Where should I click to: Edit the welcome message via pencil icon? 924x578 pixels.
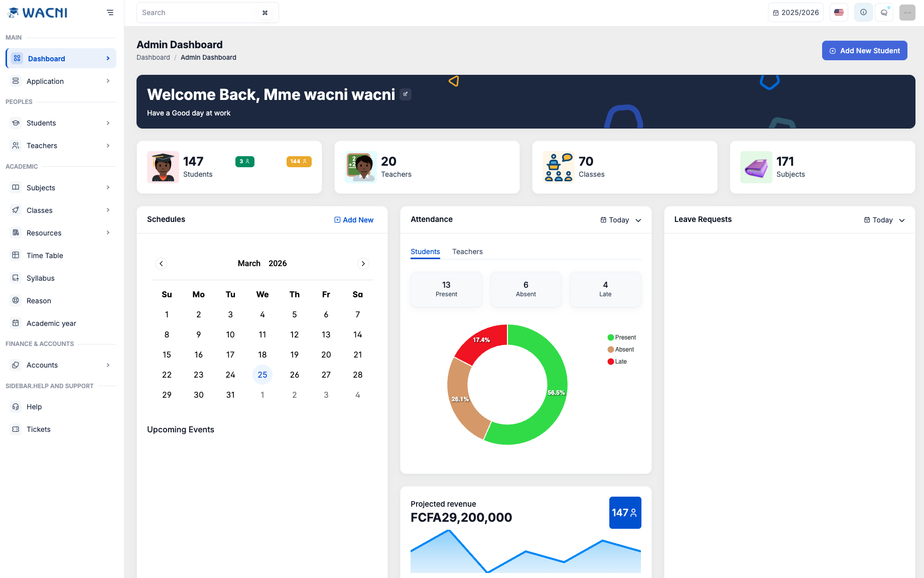pos(405,94)
